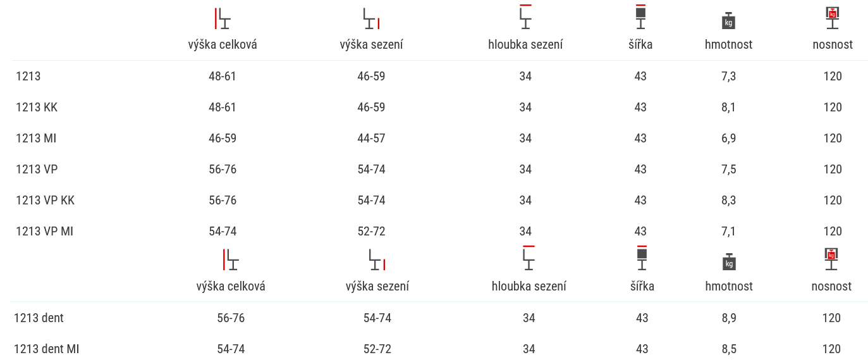This screenshot has height=362, width=868.
Task: Click the seat height icon in lower table
Action: click(377, 259)
